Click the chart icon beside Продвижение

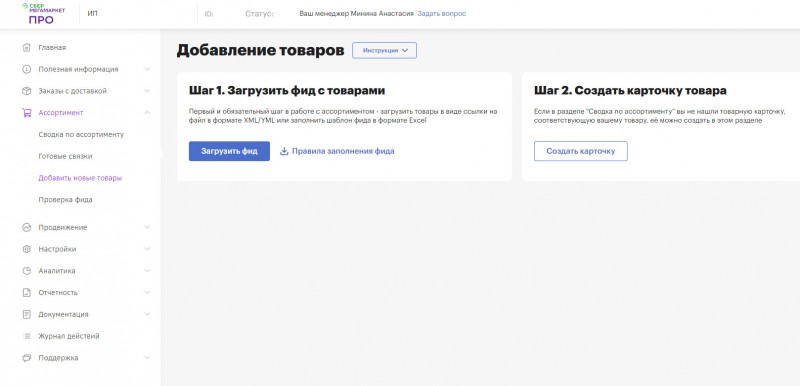point(27,227)
